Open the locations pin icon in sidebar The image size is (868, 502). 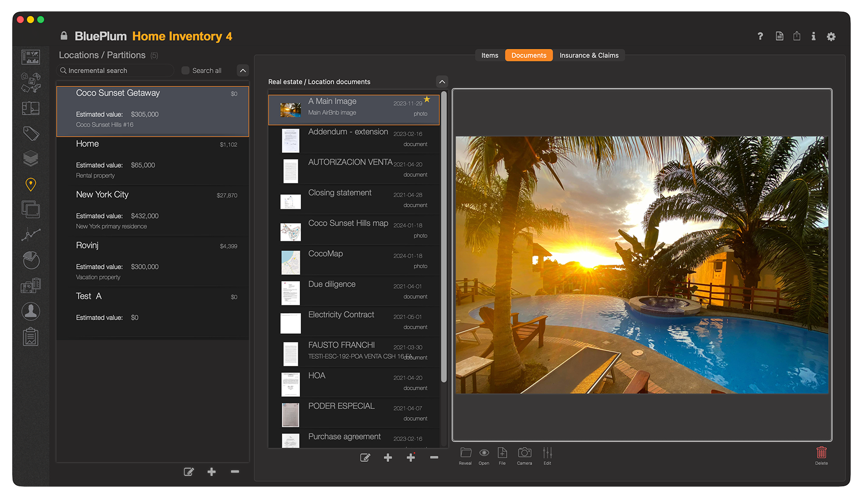pyautogui.click(x=30, y=184)
